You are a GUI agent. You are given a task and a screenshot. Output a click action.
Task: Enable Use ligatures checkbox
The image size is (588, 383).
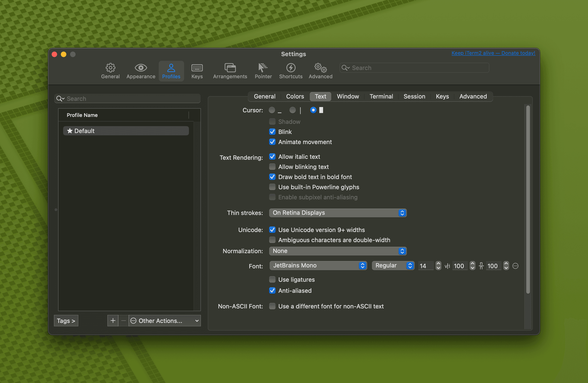272,280
